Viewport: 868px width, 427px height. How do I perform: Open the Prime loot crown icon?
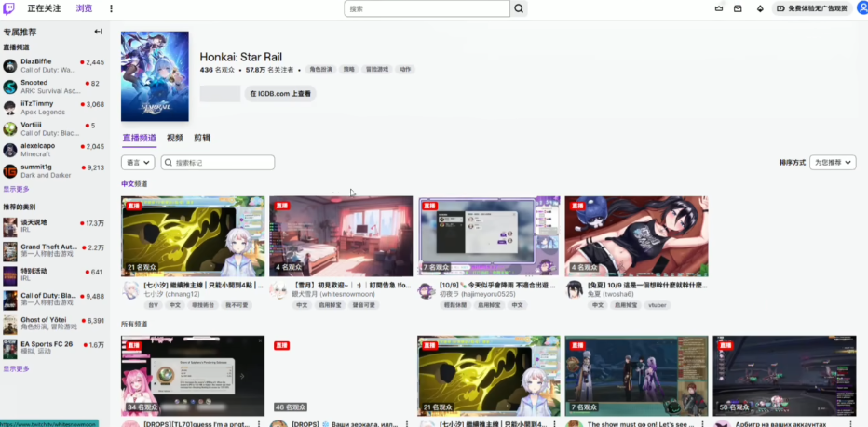point(718,8)
